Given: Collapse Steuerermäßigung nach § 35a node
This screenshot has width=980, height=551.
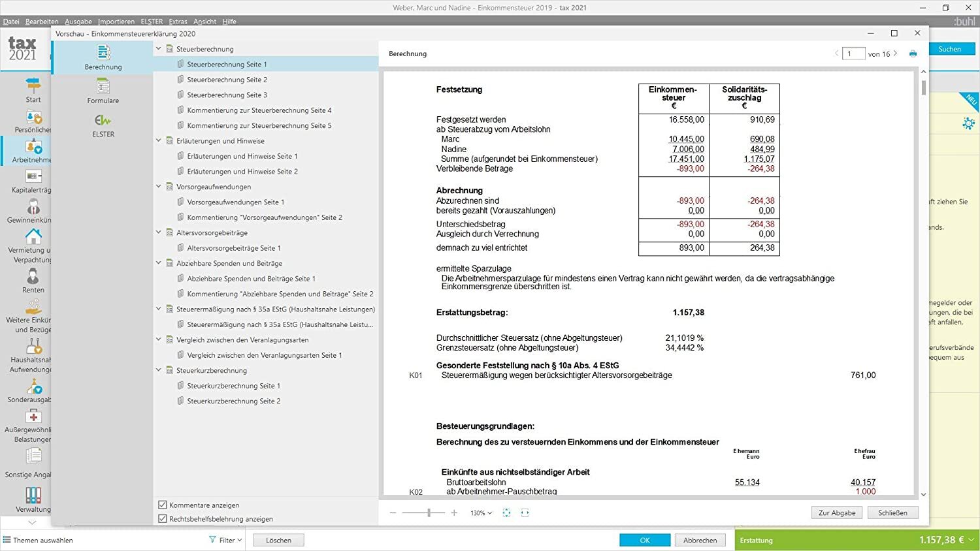Looking at the screenshot, I should 159,309.
